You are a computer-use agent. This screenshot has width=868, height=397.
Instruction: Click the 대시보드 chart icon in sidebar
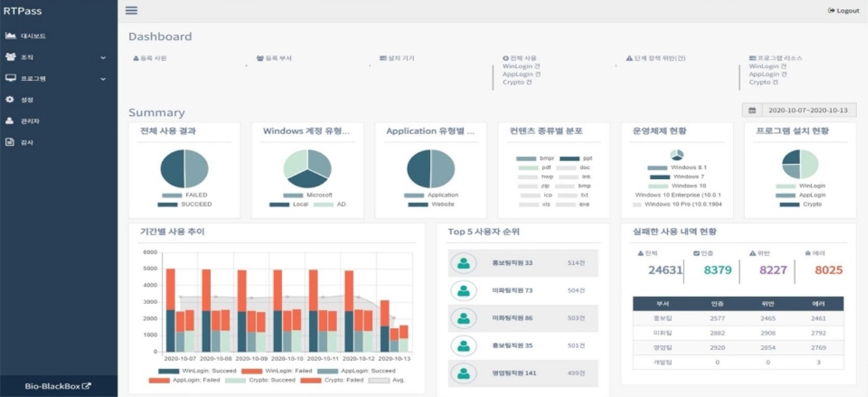click(x=10, y=35)
